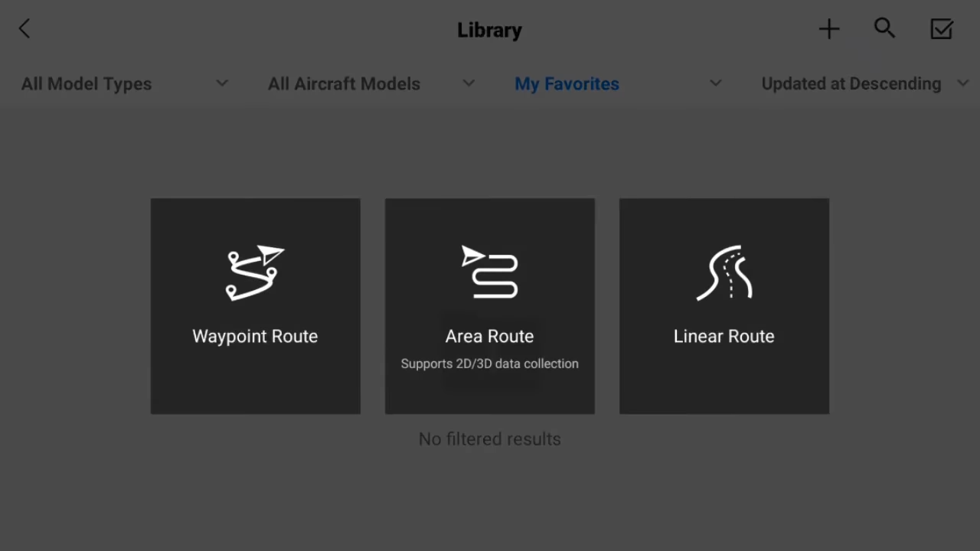The height and width of the screenshot is (551, 980).
Task: Select the Area Route label
Action: 489,336
